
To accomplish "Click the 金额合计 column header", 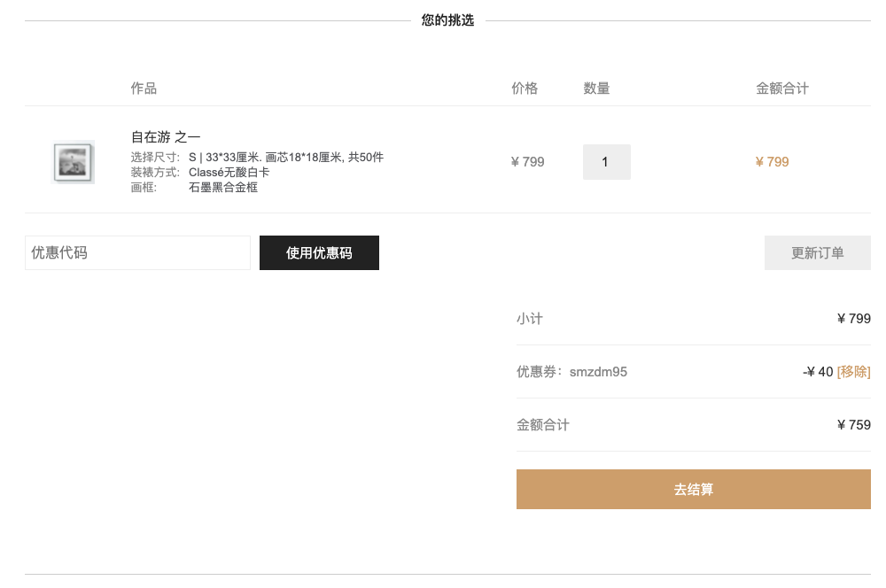I will click(782, 89).
